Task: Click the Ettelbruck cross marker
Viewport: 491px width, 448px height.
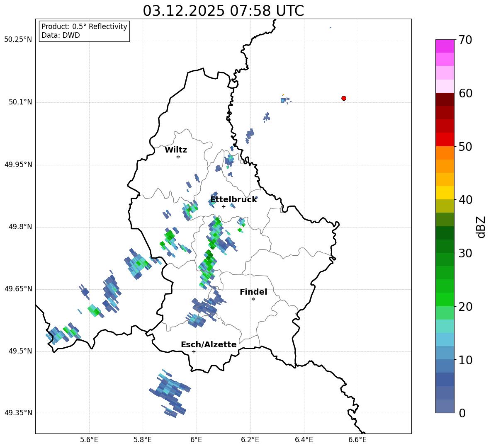Action: point(224,206)
